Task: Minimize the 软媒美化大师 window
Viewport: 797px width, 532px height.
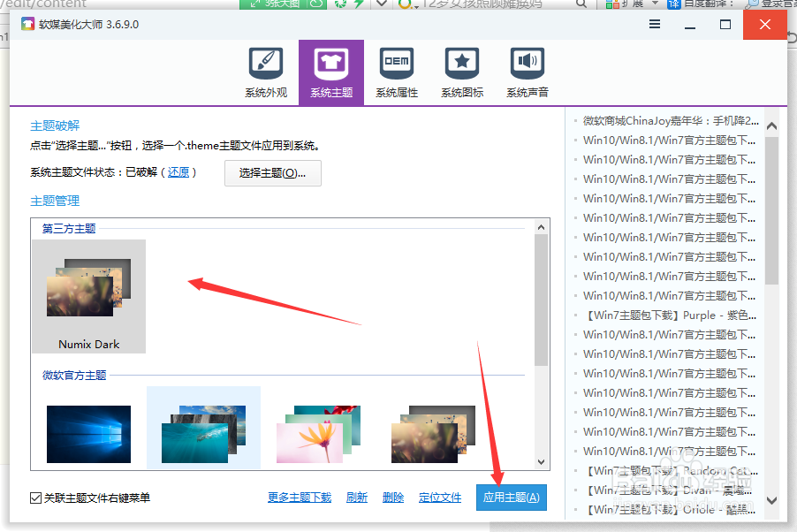Action: (690, 25)
